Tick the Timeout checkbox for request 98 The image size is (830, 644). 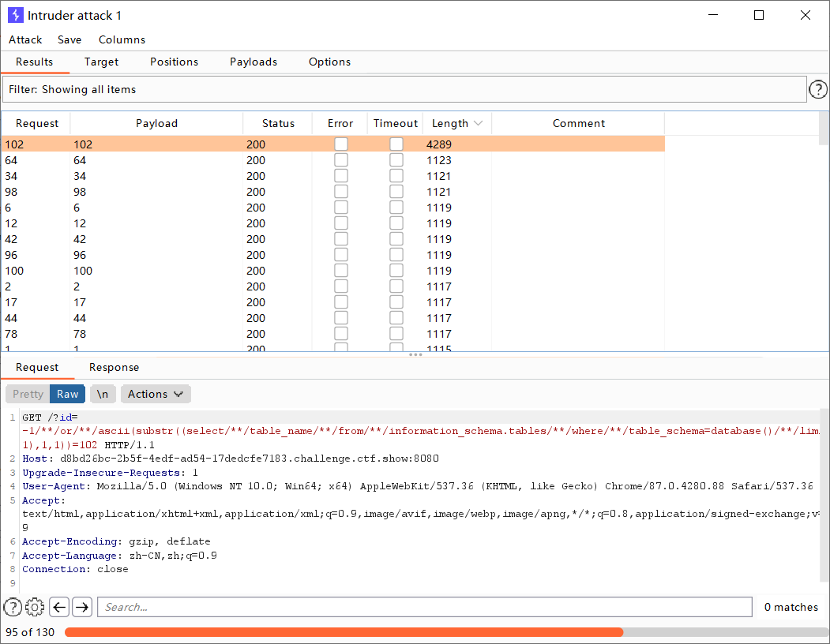[x=396, y=192]
